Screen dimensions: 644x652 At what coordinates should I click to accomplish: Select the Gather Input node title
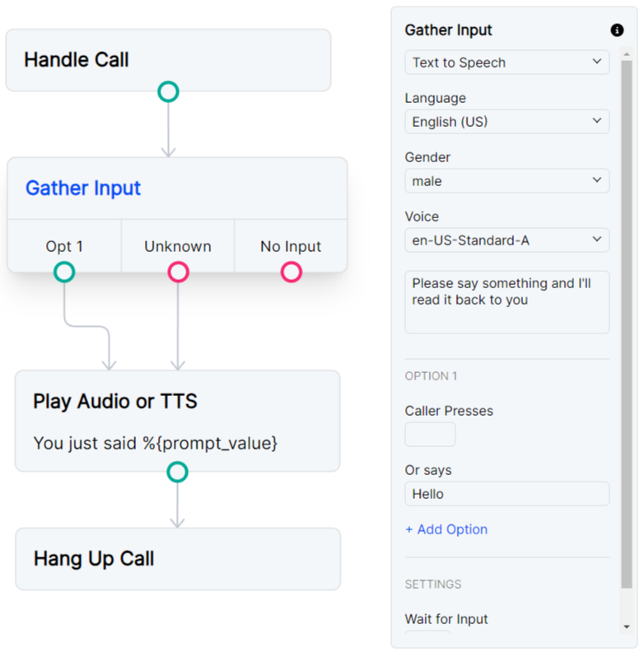(83, 189)
